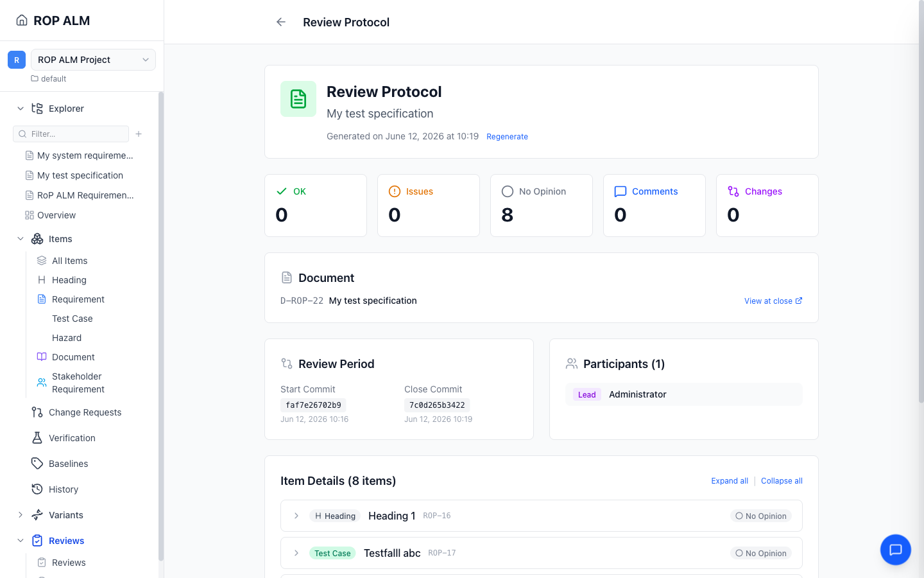Viewport: 924px width, 578px height.
Task: Click start commit hash faf7e26702b9
Action: 313,405
